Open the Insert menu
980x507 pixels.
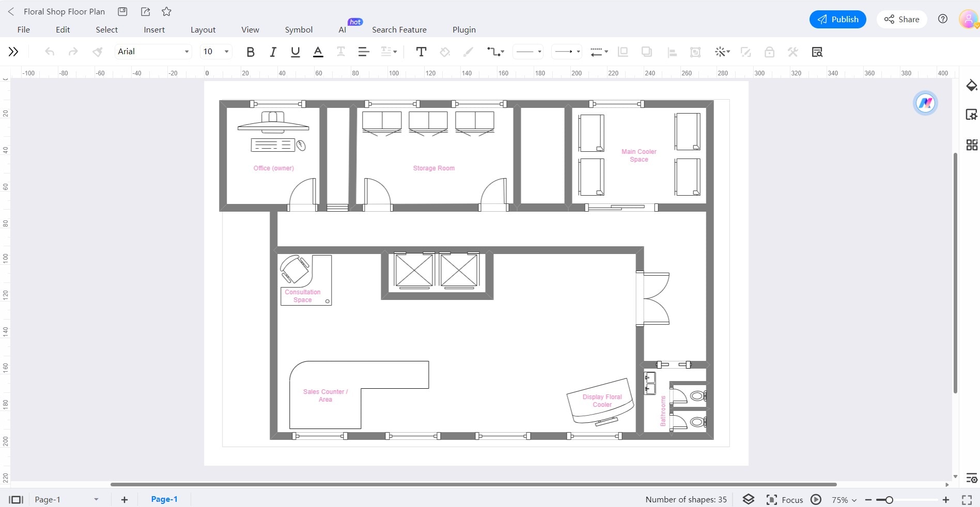point(154,29)
